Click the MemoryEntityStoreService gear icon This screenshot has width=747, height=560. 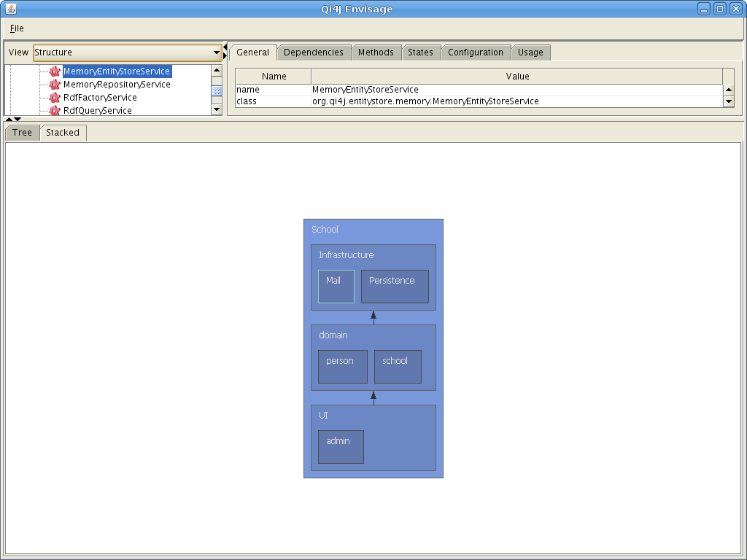[x=55, y=71]
